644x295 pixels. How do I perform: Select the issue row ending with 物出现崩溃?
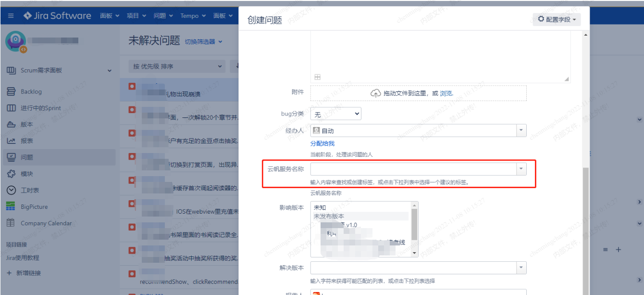coord(179,90)
